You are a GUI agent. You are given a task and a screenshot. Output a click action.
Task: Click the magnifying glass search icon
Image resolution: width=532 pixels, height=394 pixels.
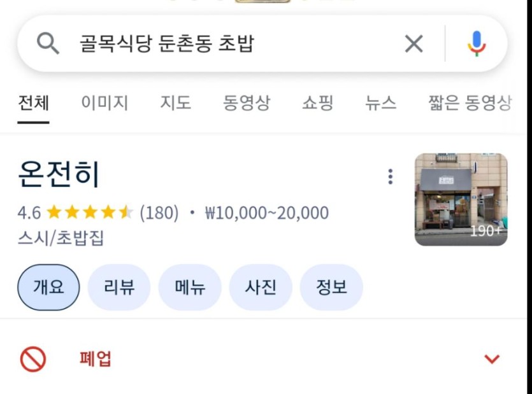point(48,44)
